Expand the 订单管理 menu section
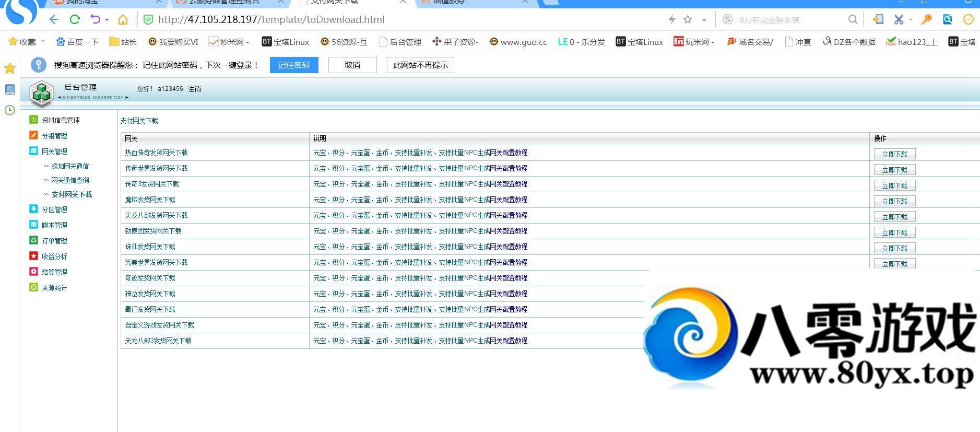Viewport: 980px width, 432px height. pos(54,241)
